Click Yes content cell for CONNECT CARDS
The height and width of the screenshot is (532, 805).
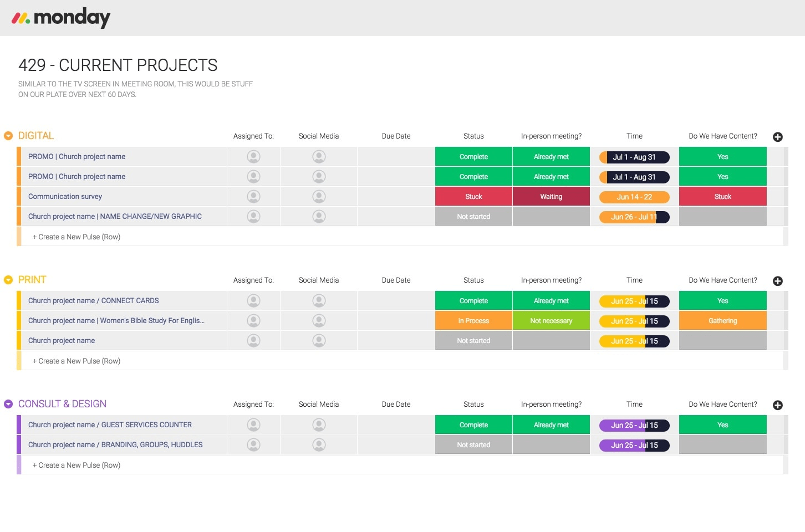pyautogui.click(x=723, y=300)
